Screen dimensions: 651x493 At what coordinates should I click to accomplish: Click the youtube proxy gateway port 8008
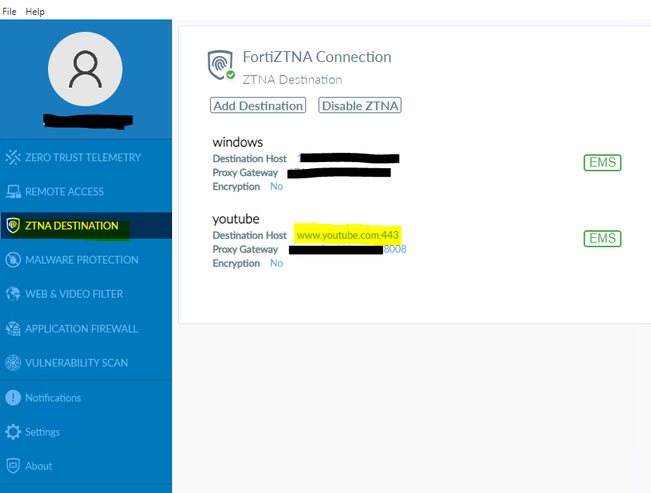395,249
